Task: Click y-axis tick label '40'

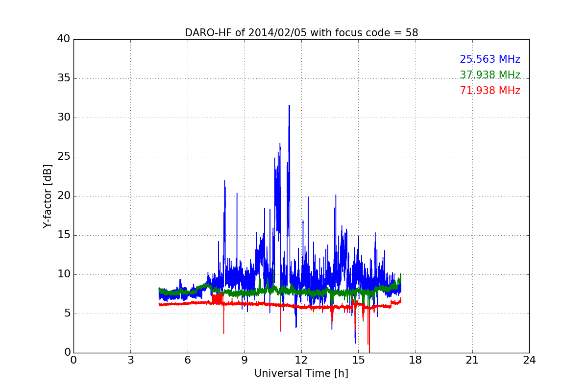Action: (64, 39)
